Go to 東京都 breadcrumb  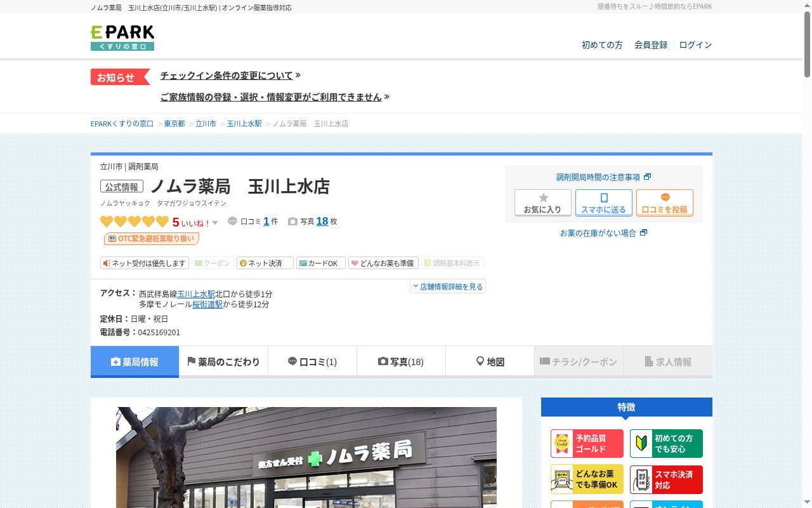pos(174,124)
